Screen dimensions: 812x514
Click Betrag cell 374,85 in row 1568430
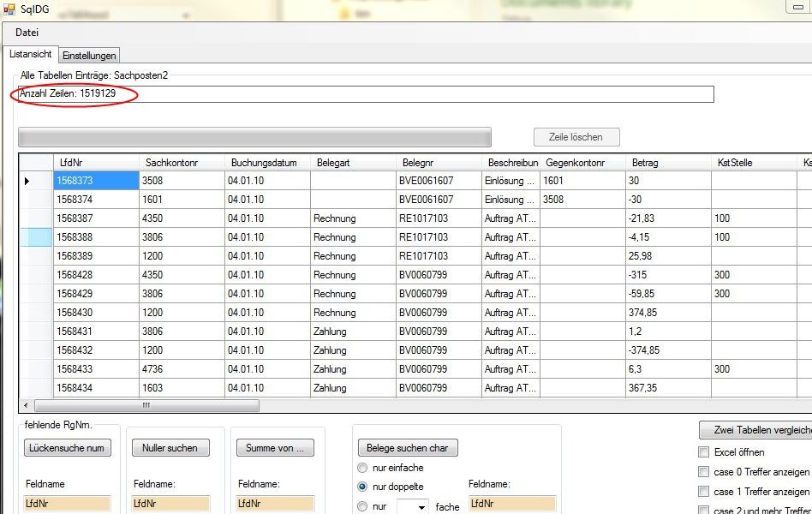click(x=668, y=313)
